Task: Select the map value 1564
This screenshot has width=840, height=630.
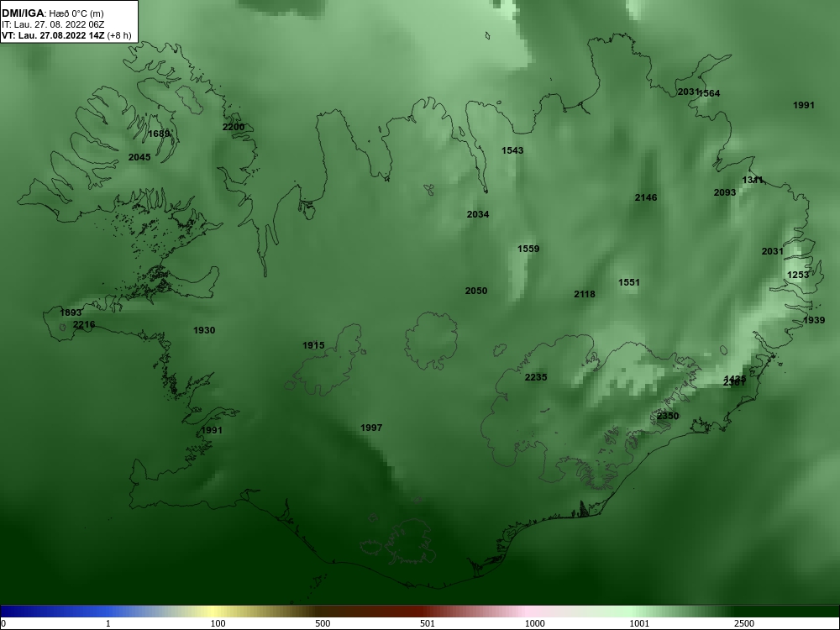Action: click(x=710, y=92)
